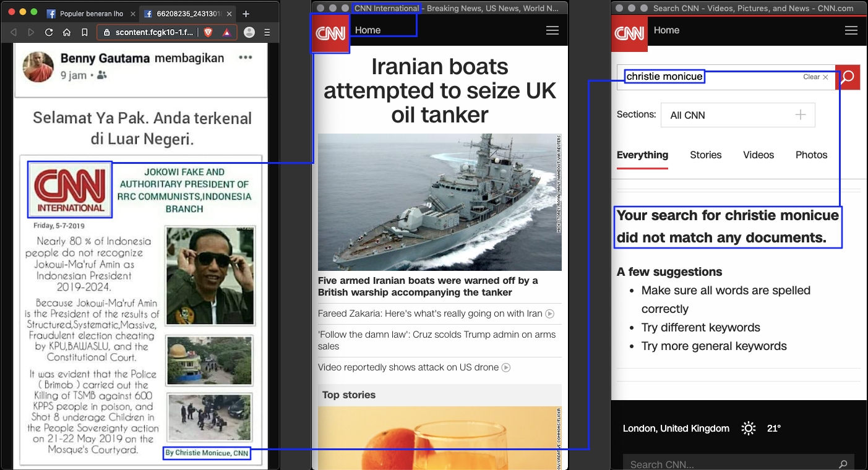Reload the page in Brave browser
The width and height of the screenshot is (868, 470).
(49, 32)
